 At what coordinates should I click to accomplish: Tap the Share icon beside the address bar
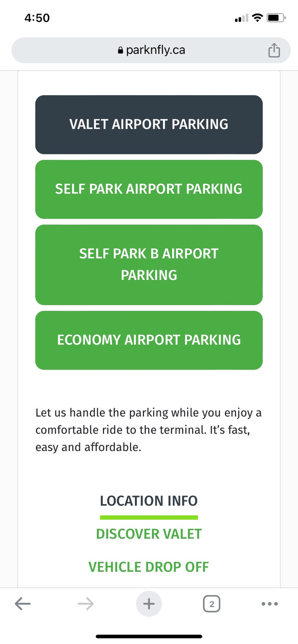tap(274, 50)
